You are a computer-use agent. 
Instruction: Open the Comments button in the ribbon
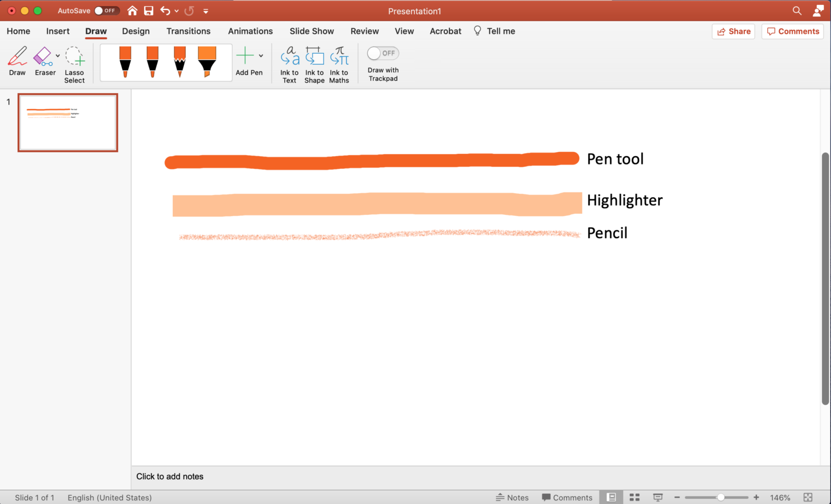click(x=793, y=32)
